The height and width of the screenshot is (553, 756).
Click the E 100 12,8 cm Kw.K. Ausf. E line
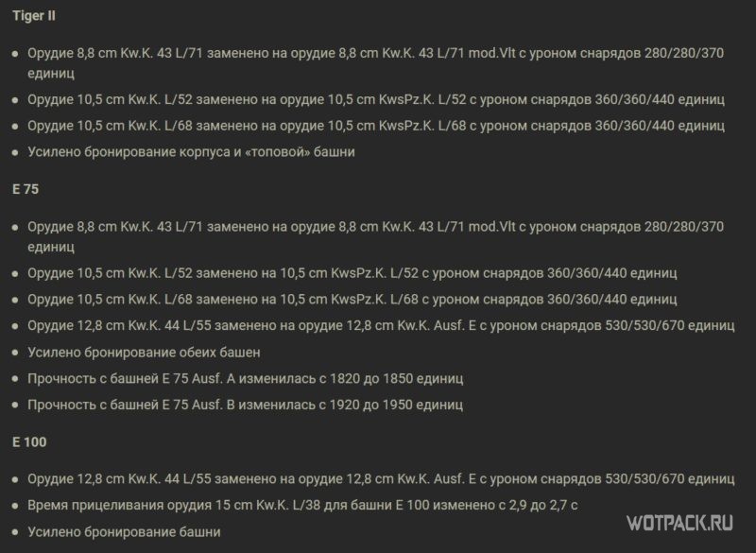(x=381, y=478)
